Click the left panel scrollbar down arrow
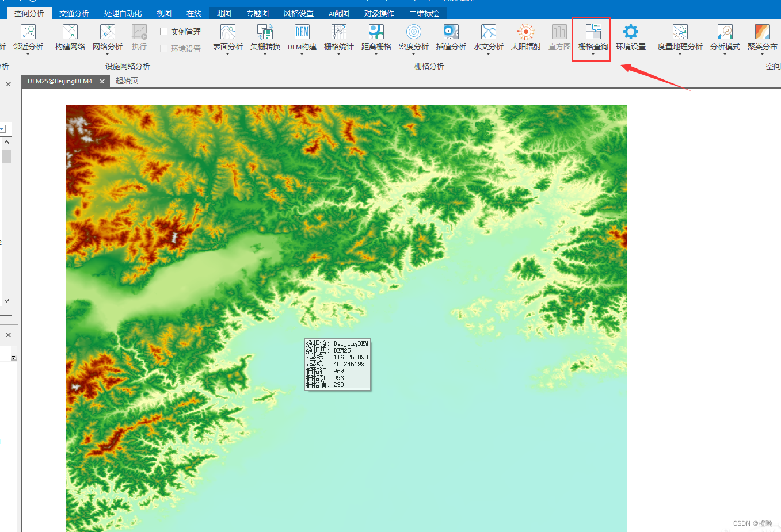The image size is (781, 532). click(x=6, y=300)
